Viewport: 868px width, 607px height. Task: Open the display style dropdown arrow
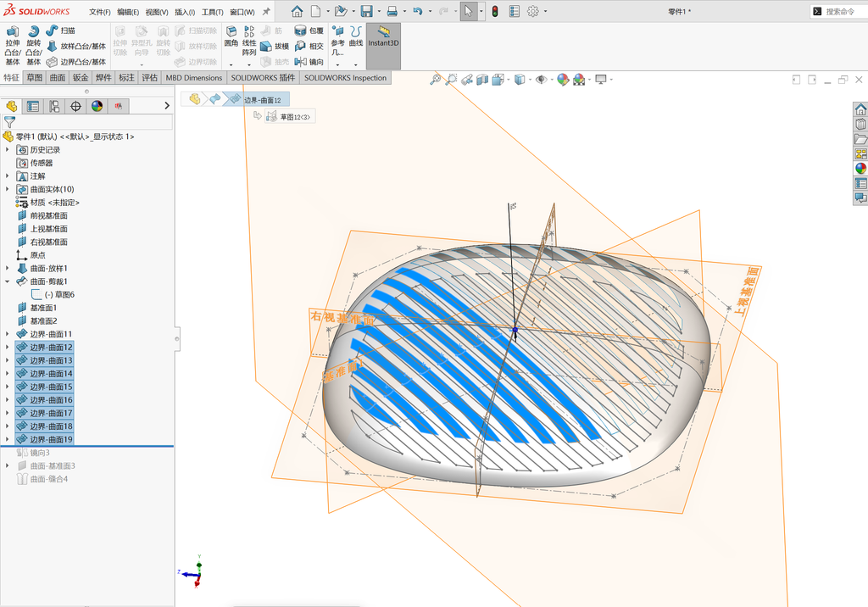point(531,80)
